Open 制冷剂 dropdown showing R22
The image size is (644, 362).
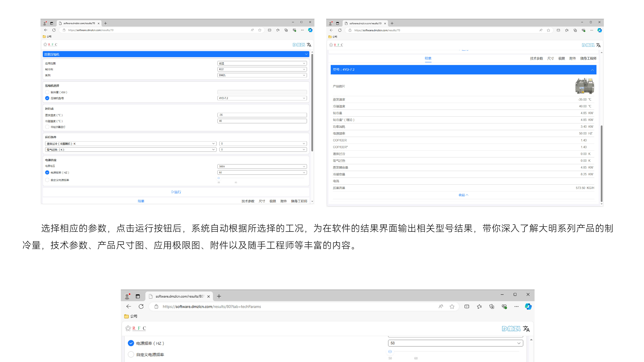coord(262,69)
